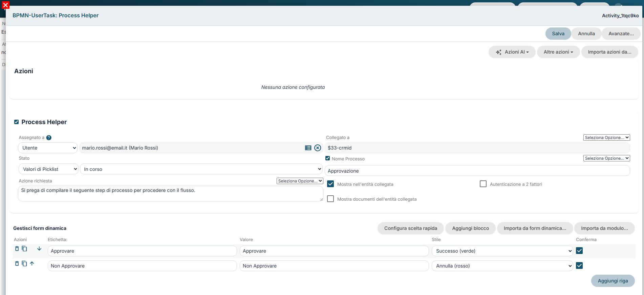Open the Successo (verde) style dropdown
The height and width of the screenshot is (295, 644).
[x=502, y=251]
